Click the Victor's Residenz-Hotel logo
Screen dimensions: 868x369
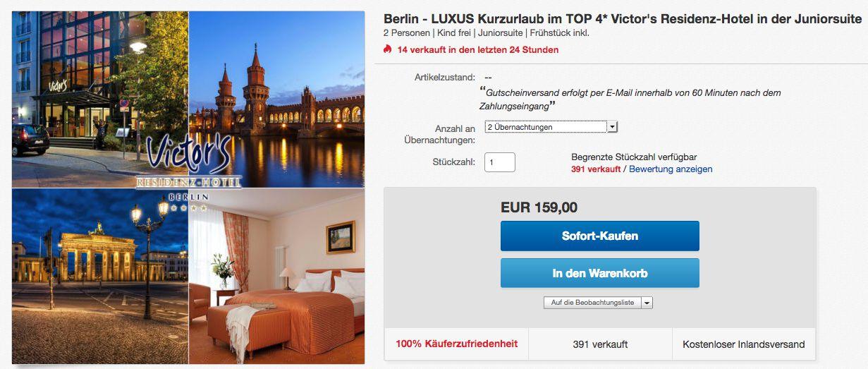pos(189,166)
